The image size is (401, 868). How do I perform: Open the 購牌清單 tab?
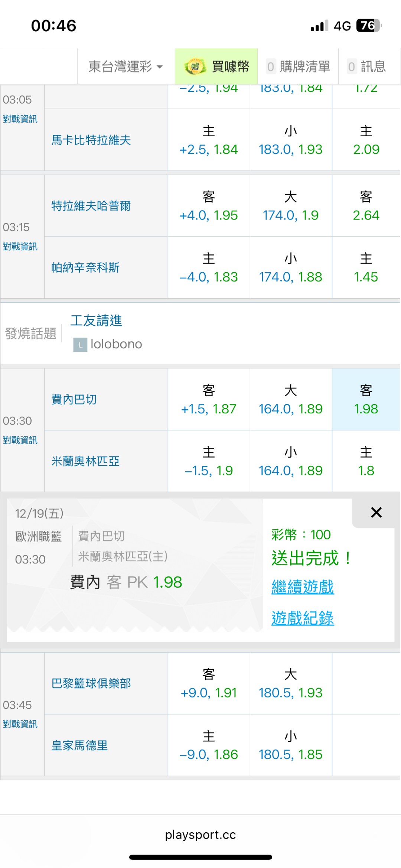[298, 67]
